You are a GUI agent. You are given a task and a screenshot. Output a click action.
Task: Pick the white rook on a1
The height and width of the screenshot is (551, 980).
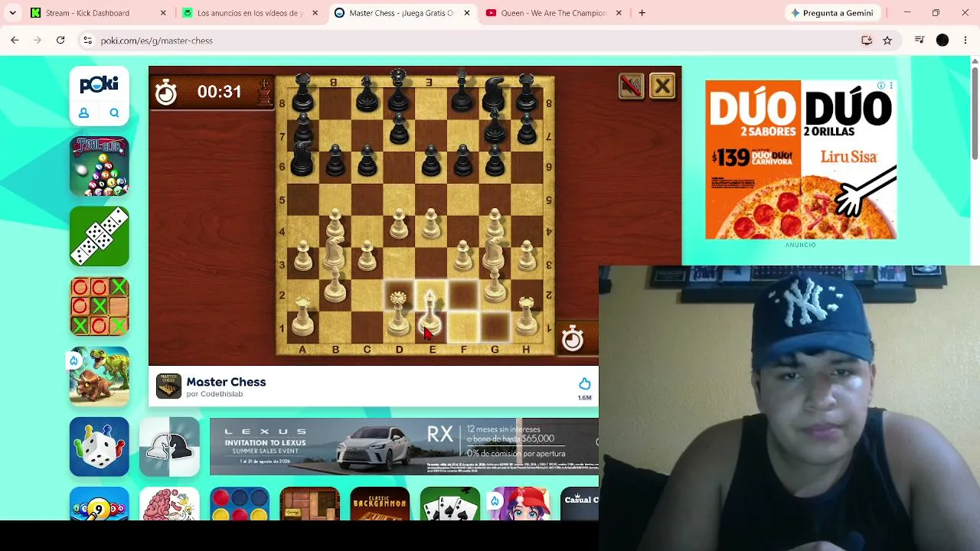pos(303,317)
